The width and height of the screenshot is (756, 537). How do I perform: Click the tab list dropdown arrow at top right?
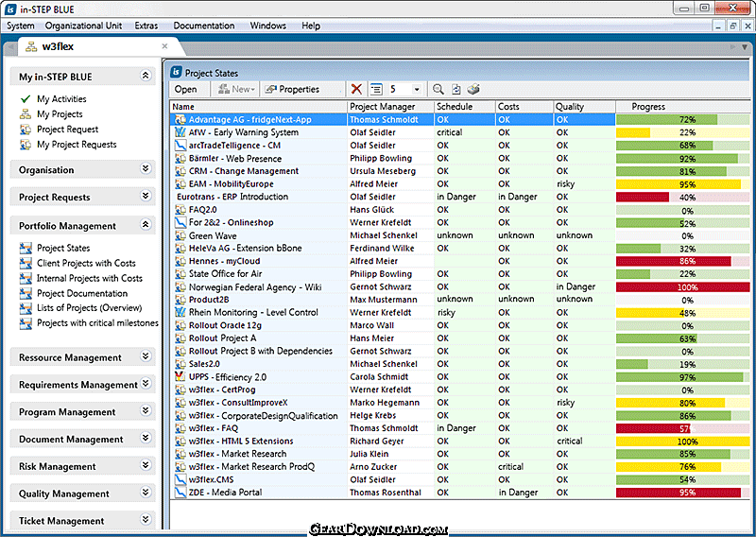745,47
